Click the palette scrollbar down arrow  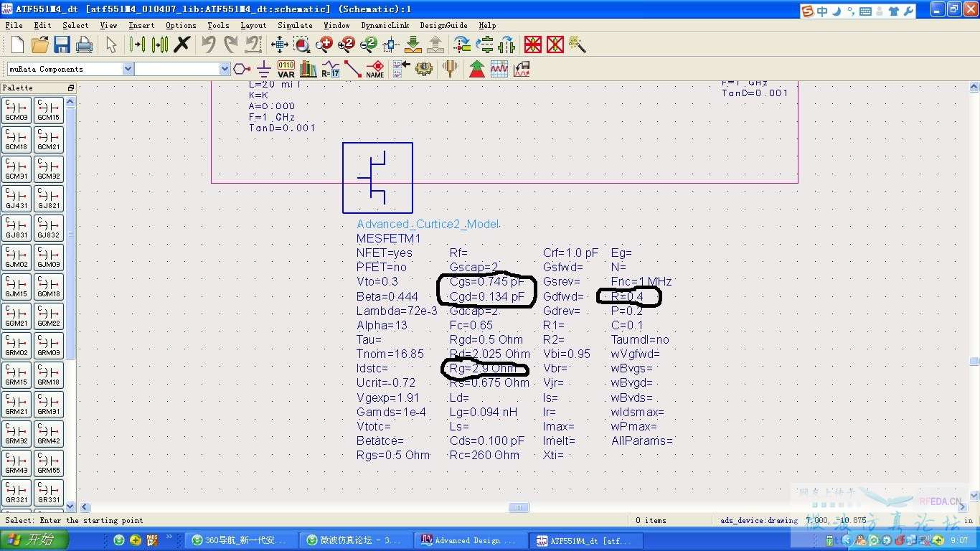[x=70, y=507]
